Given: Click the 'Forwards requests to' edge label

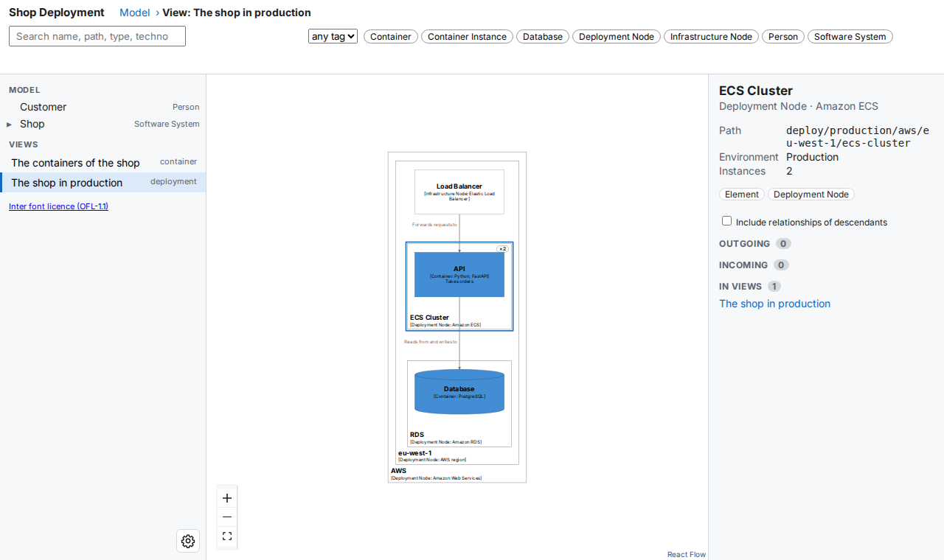Looking at the screenshot, I should click(x=434, y=224).
